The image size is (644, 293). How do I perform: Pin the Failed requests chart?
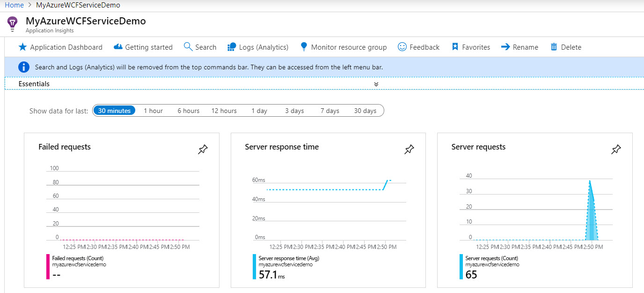[x=203, y=150]
